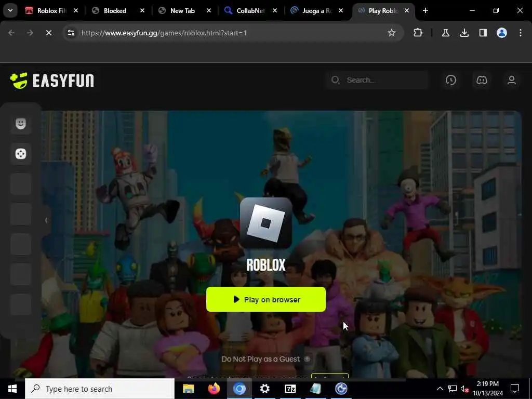Open the notification center icon
Viewport: 532px width, 399px height.
[515, 389]
